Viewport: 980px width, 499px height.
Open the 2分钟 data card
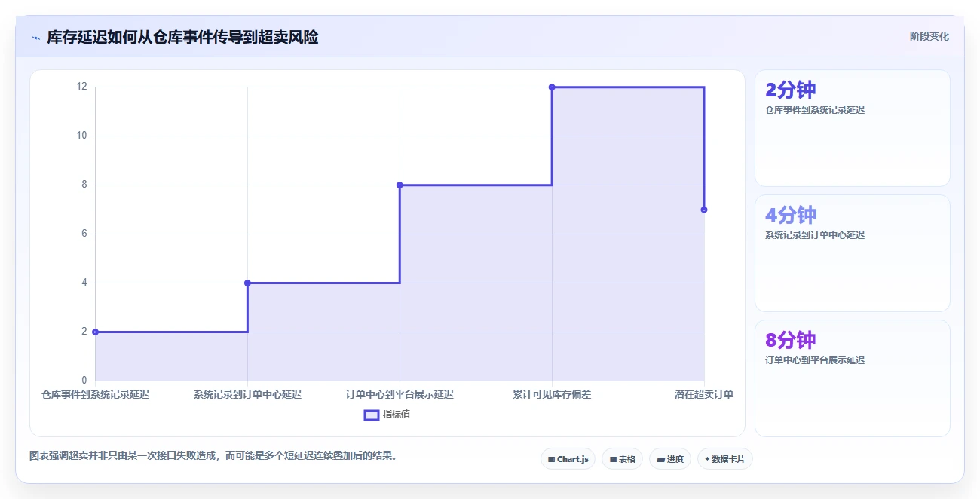tap(853, 128)
